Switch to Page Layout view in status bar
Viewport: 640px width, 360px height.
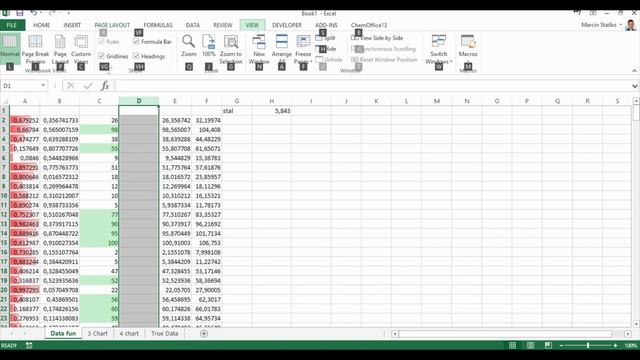(x=530, y=346)
